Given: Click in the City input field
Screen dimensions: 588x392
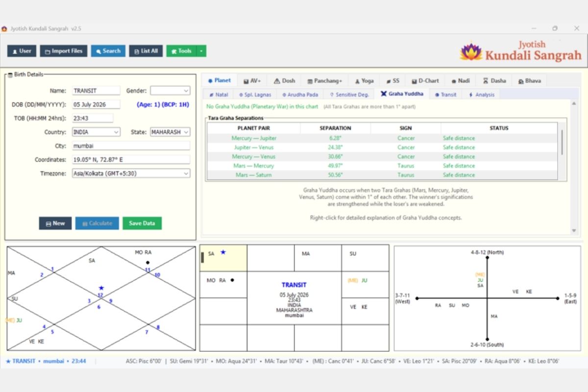Looking at the screenshot, I should tap(131, 146).
